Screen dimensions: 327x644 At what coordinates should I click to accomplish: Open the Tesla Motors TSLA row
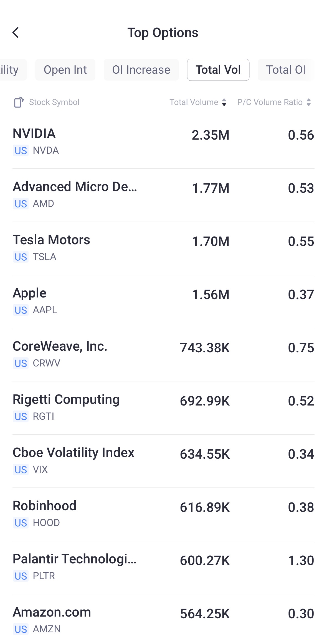(x=163, y=248)
